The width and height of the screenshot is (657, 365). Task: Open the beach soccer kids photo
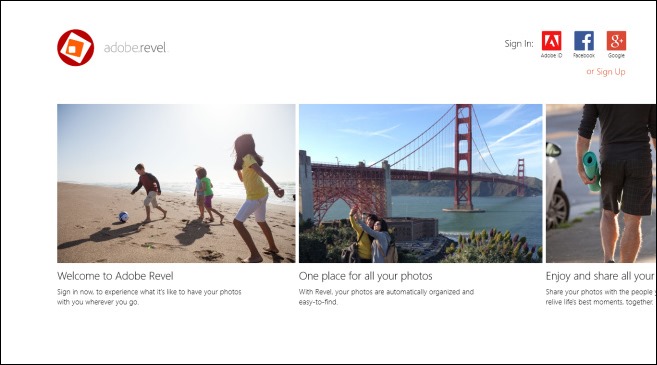coord(176,184)
